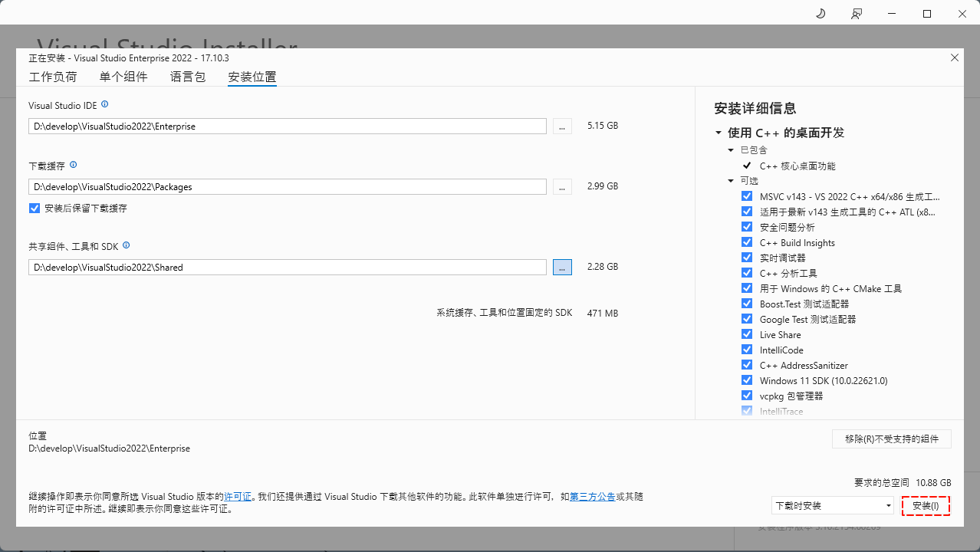The height and width of the screenshot is (552, 980).
Task: Toggle dark theme moon icon in title bar
Action: [x=821, y=14]
